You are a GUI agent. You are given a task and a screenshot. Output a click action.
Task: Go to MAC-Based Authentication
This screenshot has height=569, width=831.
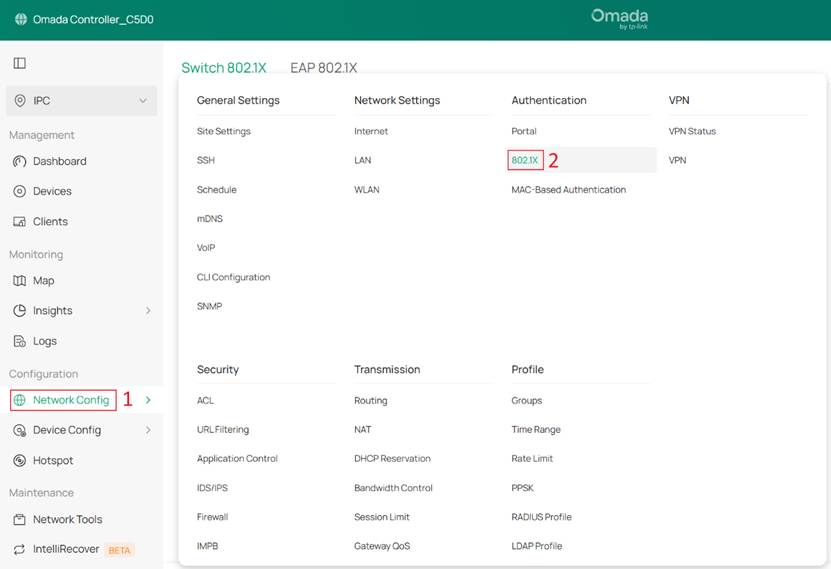point(568,189)
